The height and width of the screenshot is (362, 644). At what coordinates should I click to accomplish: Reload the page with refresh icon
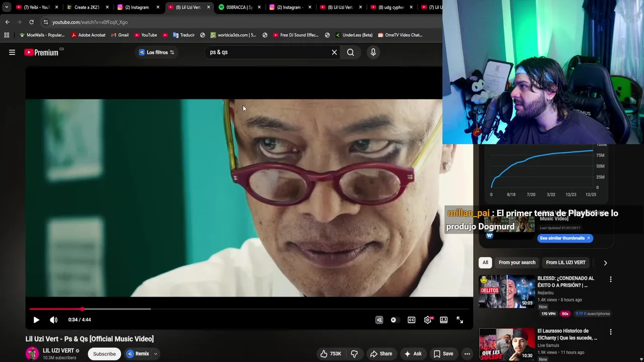click(x=31, y=22)
